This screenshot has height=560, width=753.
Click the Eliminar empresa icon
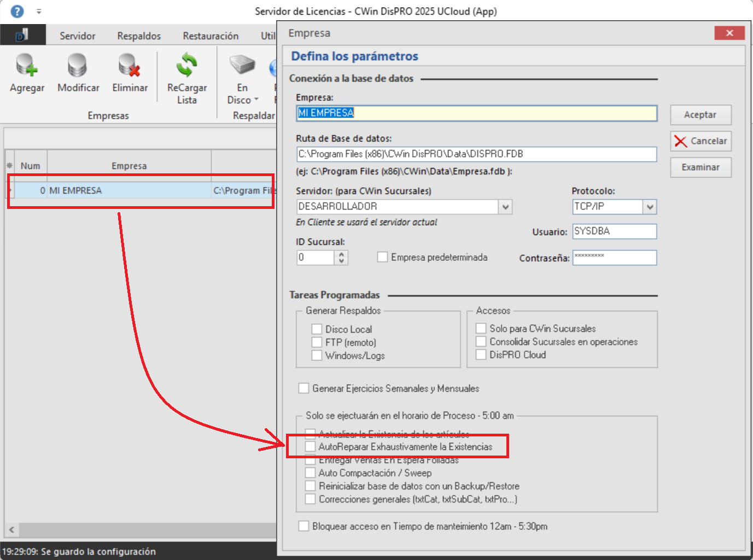tap(130, 66)
